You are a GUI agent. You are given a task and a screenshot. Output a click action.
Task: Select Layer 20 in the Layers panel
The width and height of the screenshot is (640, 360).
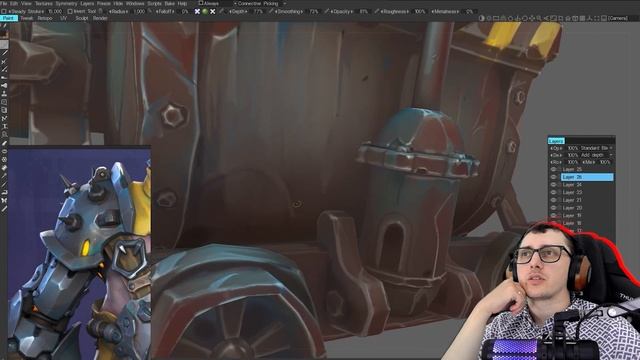pos(587,208)
